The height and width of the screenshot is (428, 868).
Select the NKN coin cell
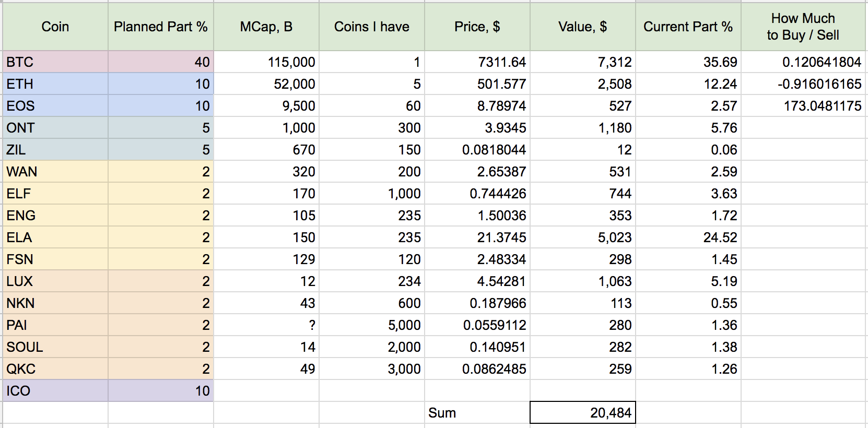(55, 303)
